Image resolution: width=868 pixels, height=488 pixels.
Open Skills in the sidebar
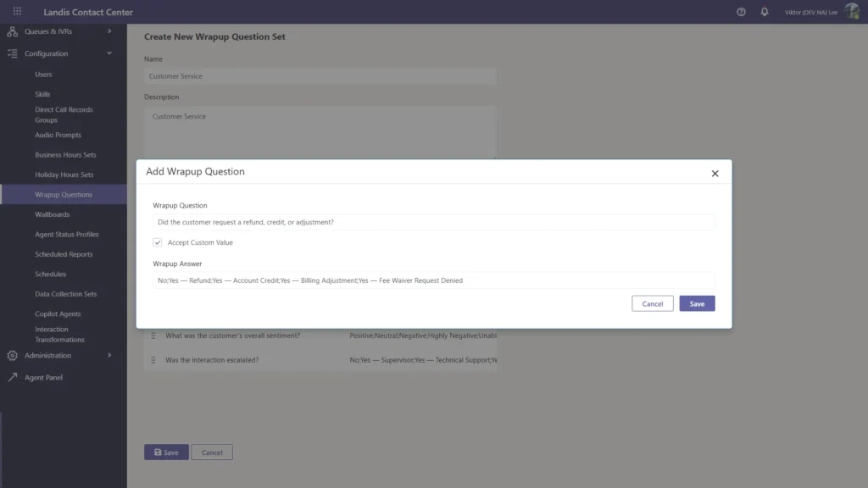coord(42,94)
